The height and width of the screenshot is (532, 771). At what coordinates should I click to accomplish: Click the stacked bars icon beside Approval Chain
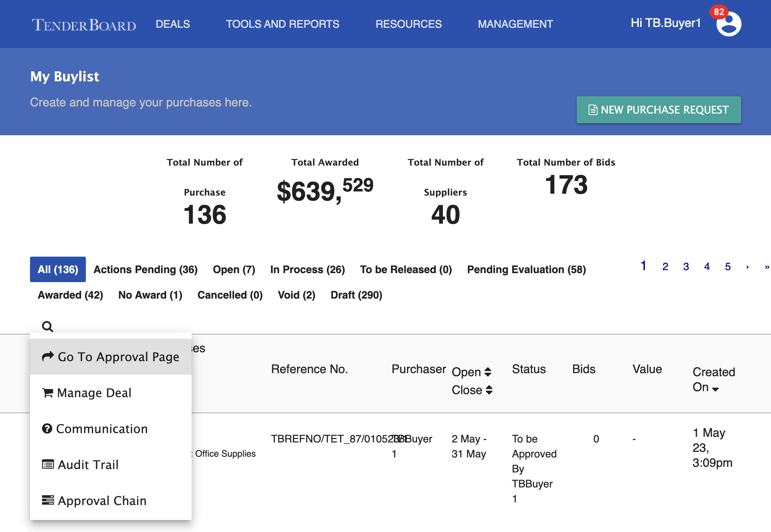[48, 500]
